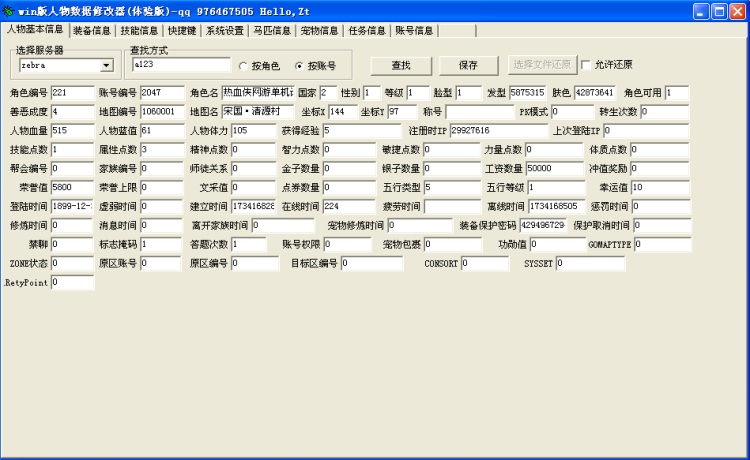Viewport: 750px width, 460px height.
Task: Open the 选择服务器 dropdown showing zebra
Action: click(x=106, y=66)
